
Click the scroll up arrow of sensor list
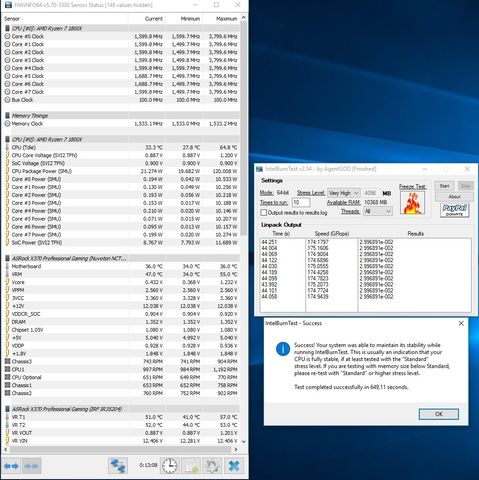pyautogui.click(x=243, y=18)
